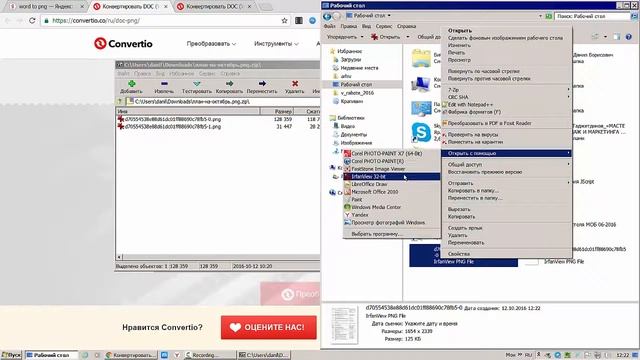Click the Копировать icon in 7-Zip toolbar
The height and width of the screenshot is (360, 640).
point(229,84)
